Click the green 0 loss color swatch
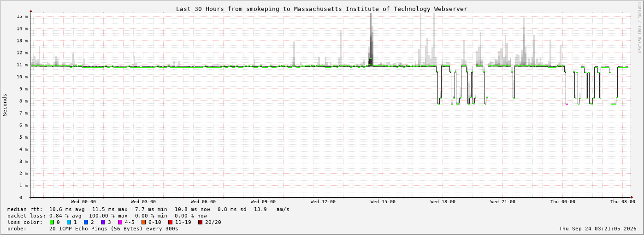This screenshot has height=235, width=644. tap(52, 222)
